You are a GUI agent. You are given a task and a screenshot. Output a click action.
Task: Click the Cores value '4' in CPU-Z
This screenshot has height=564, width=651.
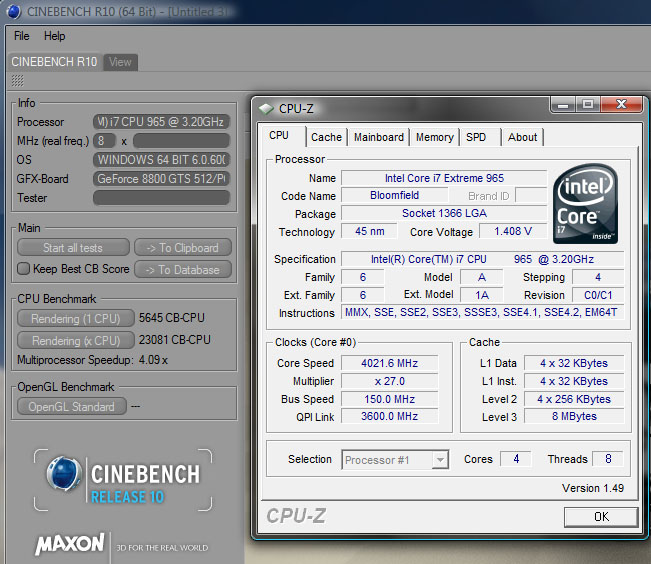[x=516, y=459]
